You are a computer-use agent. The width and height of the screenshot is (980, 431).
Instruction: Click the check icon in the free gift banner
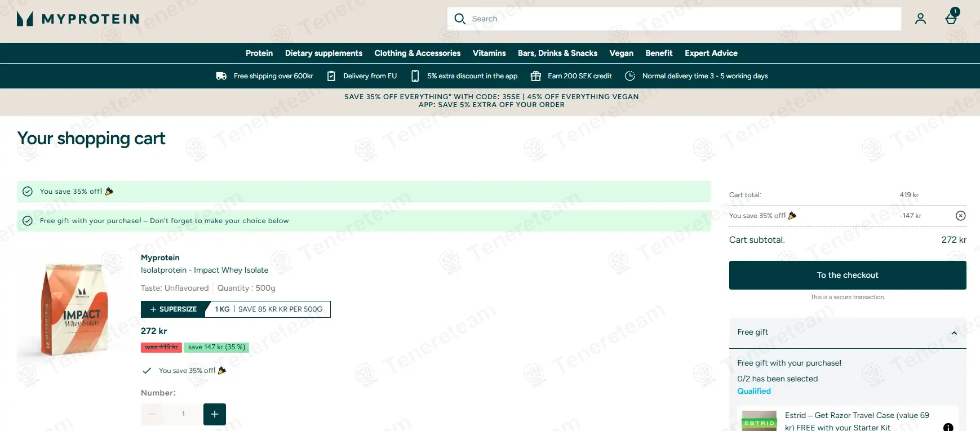coord(28,221)
